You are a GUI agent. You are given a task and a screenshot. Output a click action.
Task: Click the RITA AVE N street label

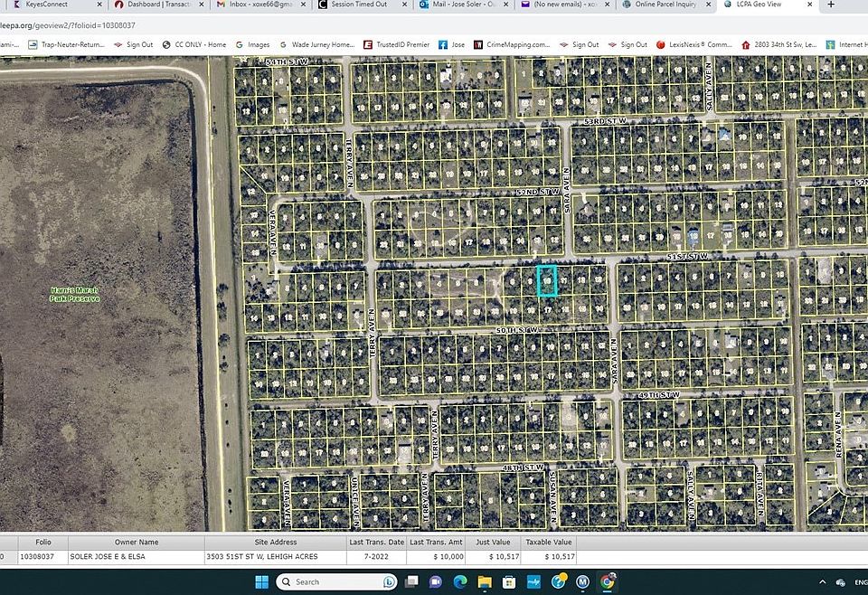[760, 495]
